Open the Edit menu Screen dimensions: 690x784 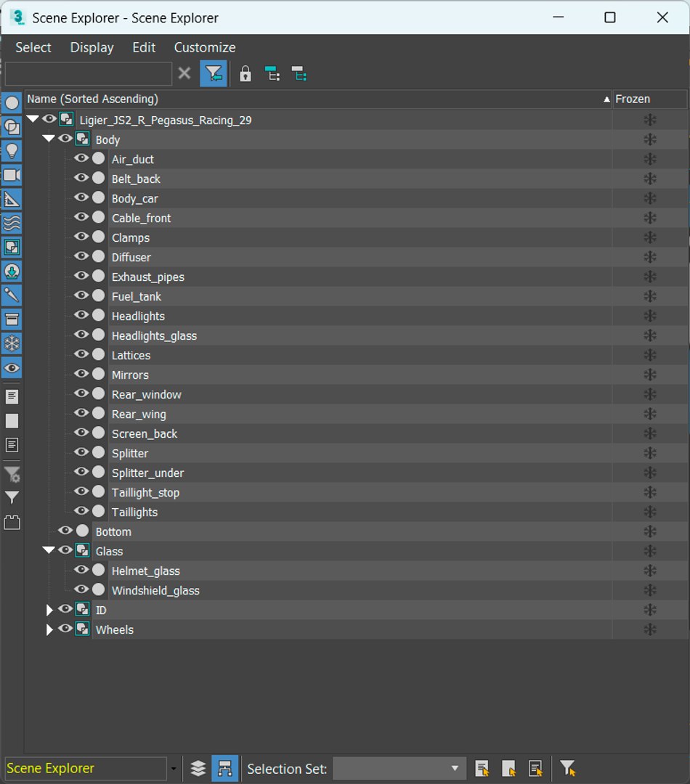(x=144, y=47)
